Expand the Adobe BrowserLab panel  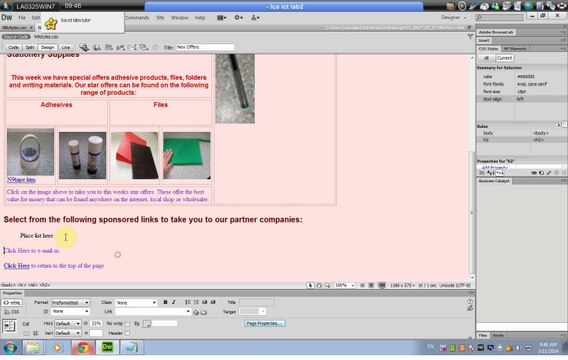tap(496, 32)
